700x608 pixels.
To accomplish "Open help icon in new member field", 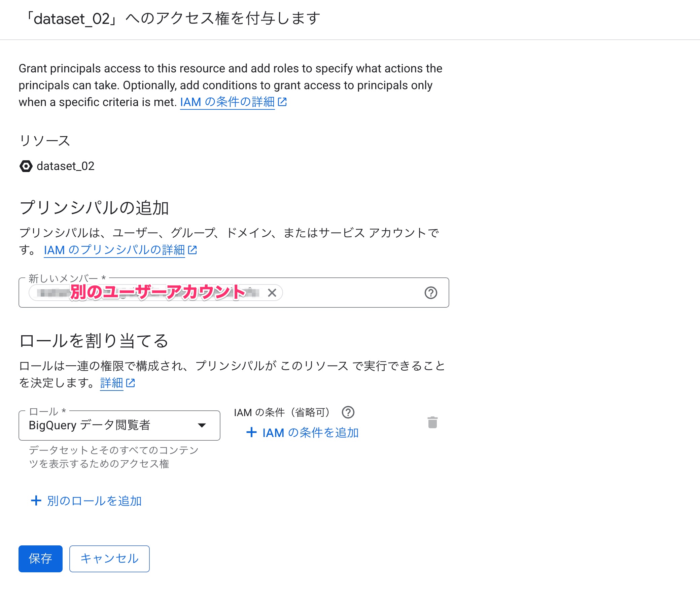I will (x=431, y=293).
